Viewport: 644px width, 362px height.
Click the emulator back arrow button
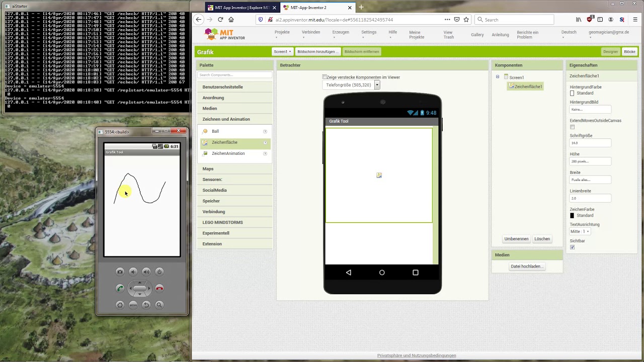[x=146, y=305]
